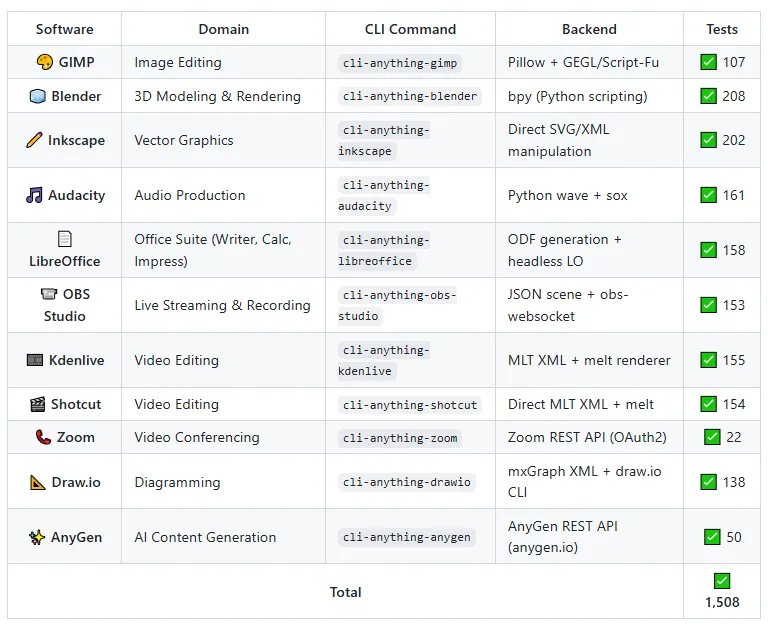Click green checkmark next to Zoom's 22 tests

coord(712,437)
